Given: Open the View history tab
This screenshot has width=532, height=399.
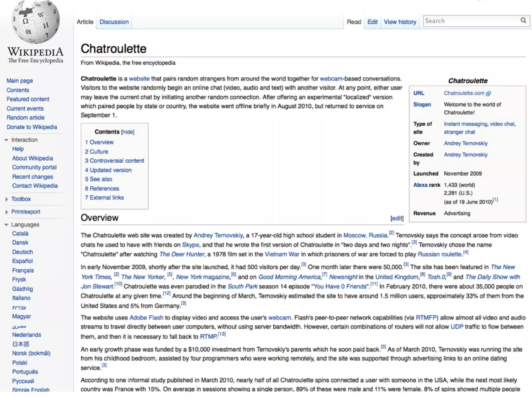Looking at the screenshot, I should point(400,22).
